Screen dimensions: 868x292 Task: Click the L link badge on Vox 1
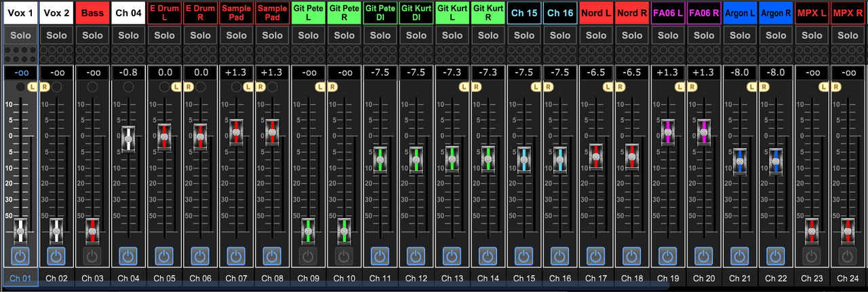point(33,86)
